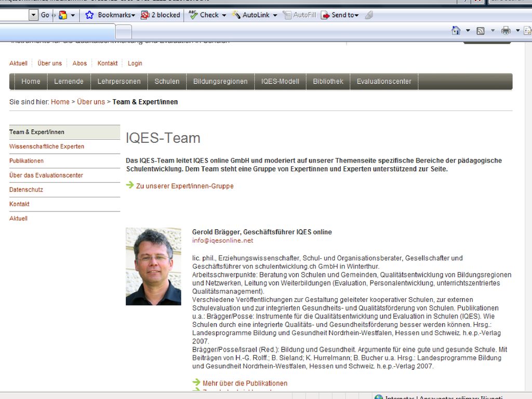532x399 pixels.
Task: Expand the feeds dropdown arrow
Action: pos(493,31)
